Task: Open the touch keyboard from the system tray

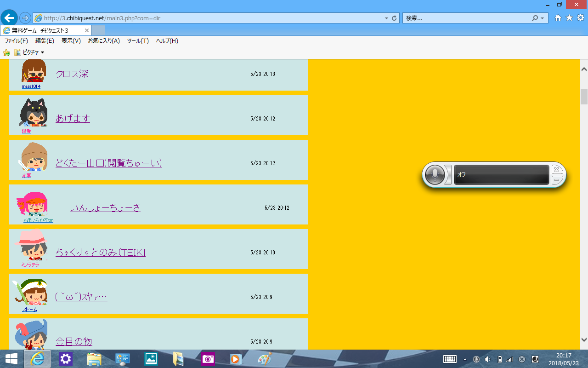Action: [x=449, y=359]
